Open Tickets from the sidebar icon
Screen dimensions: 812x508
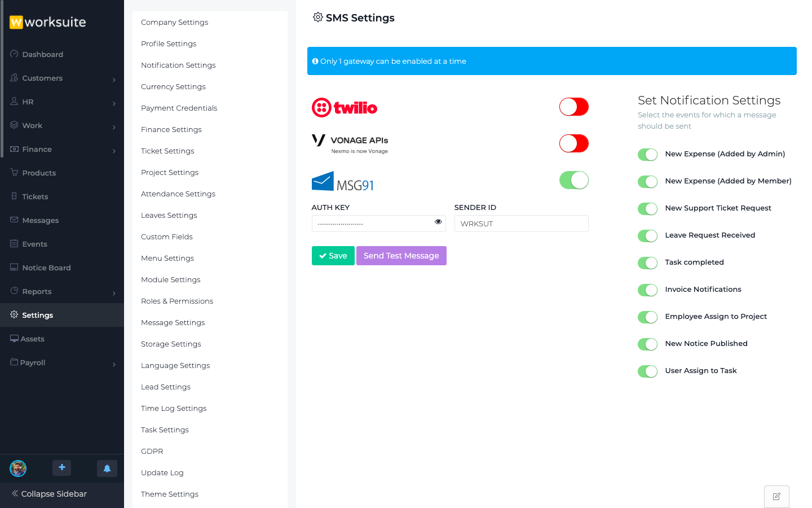[14, 196]
